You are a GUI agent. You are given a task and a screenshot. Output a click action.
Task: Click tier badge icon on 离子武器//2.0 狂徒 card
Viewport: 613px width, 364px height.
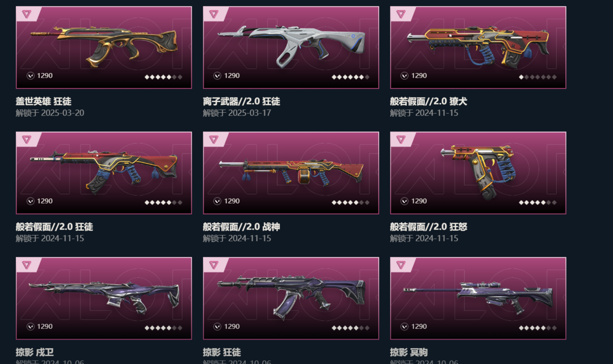tap(213, 14)
